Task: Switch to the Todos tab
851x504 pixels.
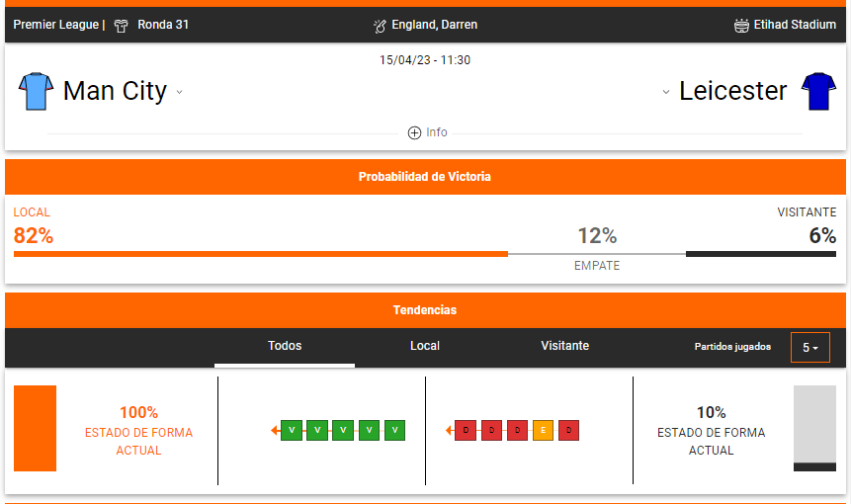Action: [x=285, y=346]
